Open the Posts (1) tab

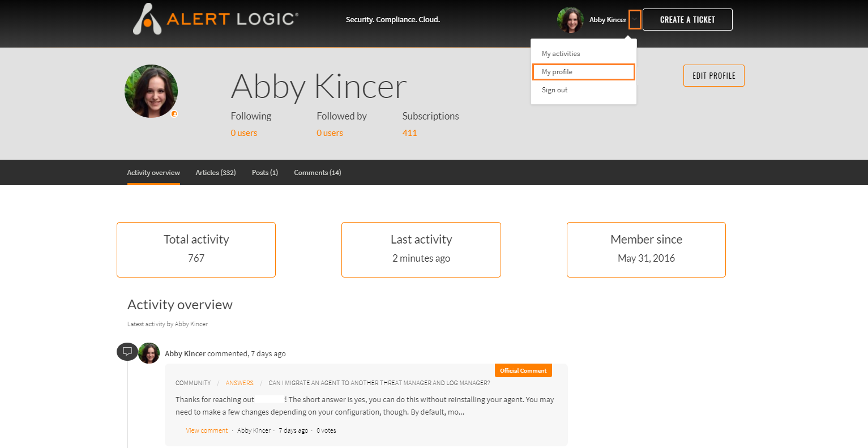(x=265, y=173)
